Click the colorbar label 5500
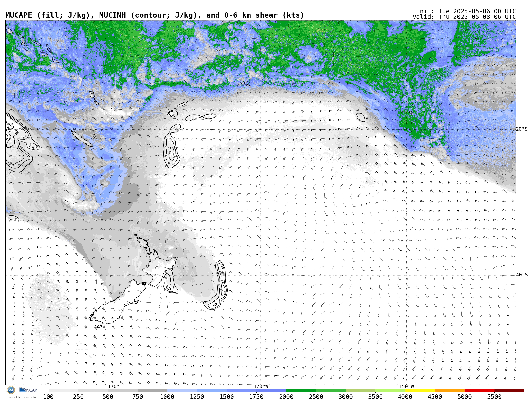Viewport: 532px width, 400px height. pyautogui.click(x=494, y=397)
